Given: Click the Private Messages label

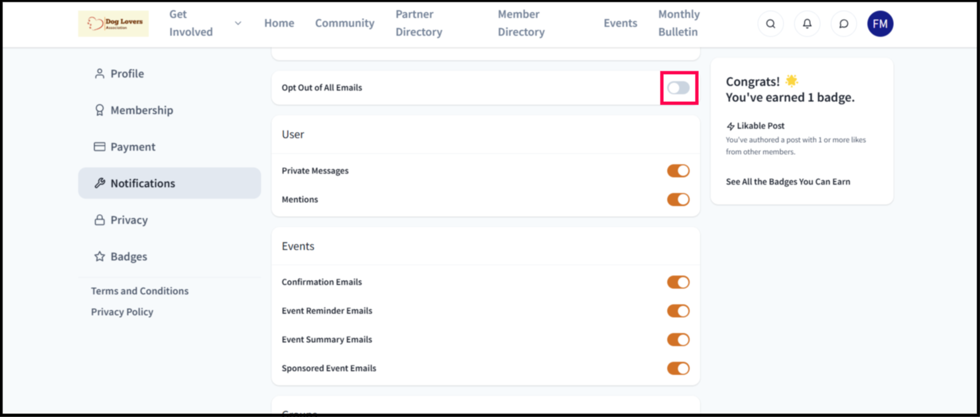Looking at the screenshot, I should coord(315,171).
